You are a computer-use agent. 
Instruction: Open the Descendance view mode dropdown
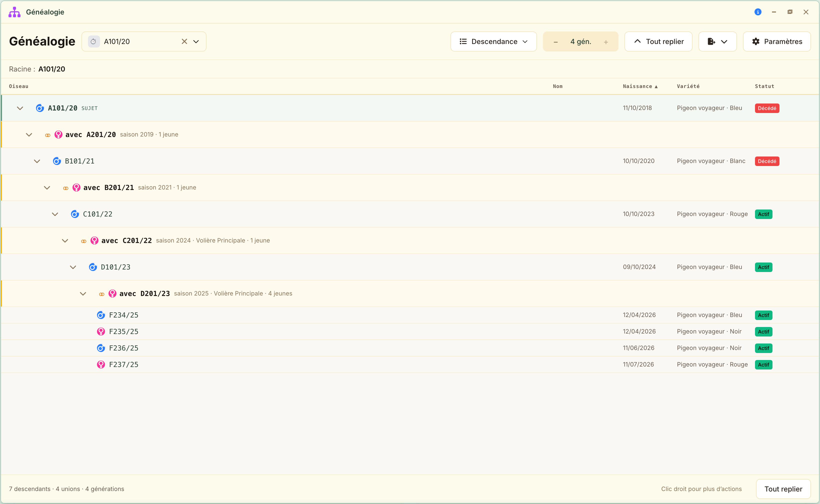pyautogui.click(x=493, y=41)
